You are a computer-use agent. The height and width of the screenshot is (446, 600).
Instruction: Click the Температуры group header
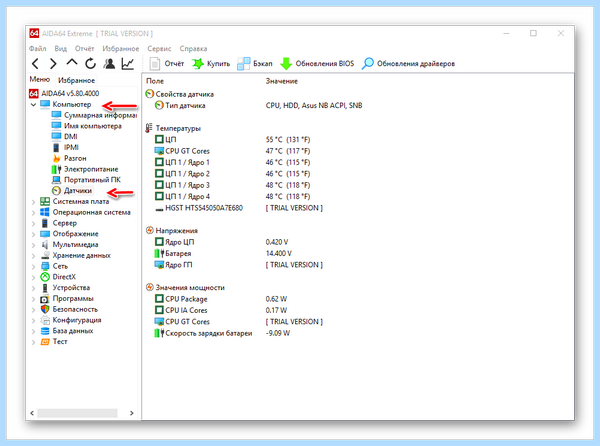[x=173, y=129]
